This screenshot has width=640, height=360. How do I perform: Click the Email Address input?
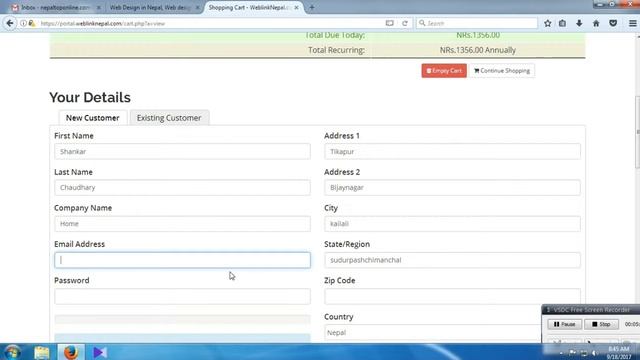coord(182,260)
